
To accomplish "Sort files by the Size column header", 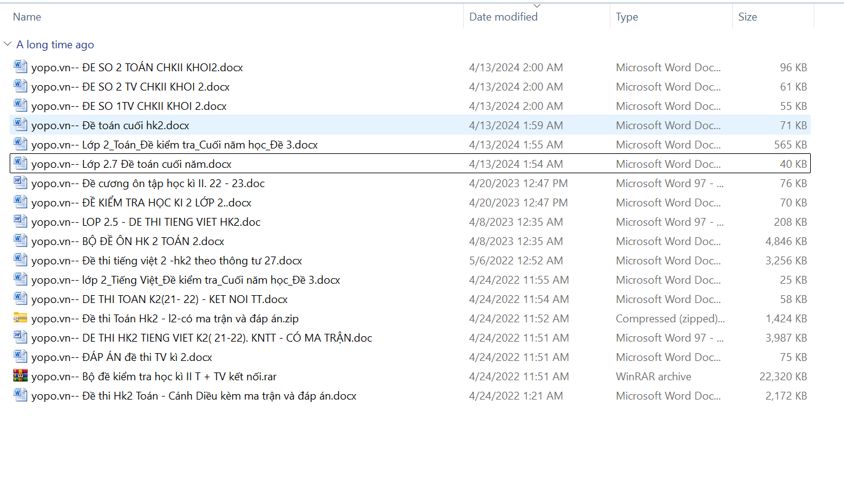I will 747,17.
